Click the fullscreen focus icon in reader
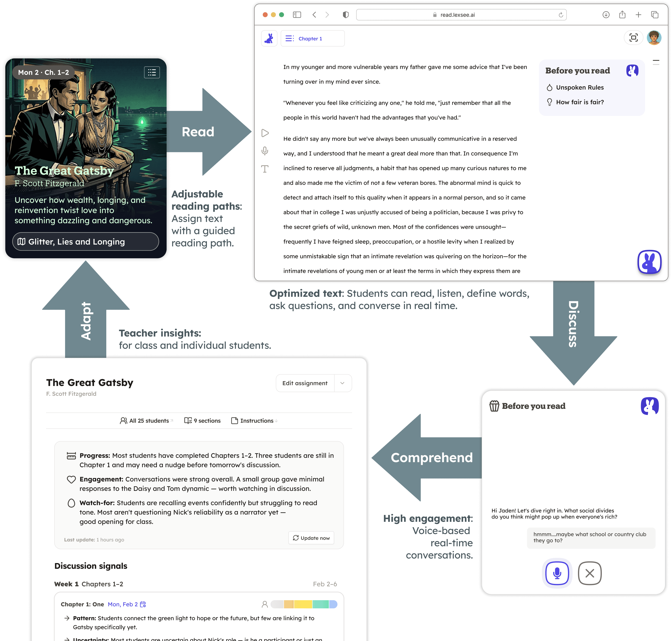The image size is (672, 641). coord(633,38)
